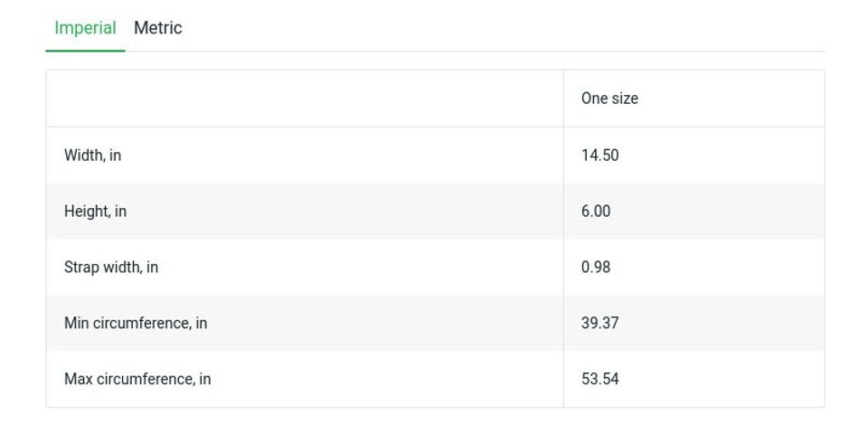The height and width of the screenshot is (424, 868).
Task: Click the 'Max circumference, in' label
Action: [x=137, y=380]
